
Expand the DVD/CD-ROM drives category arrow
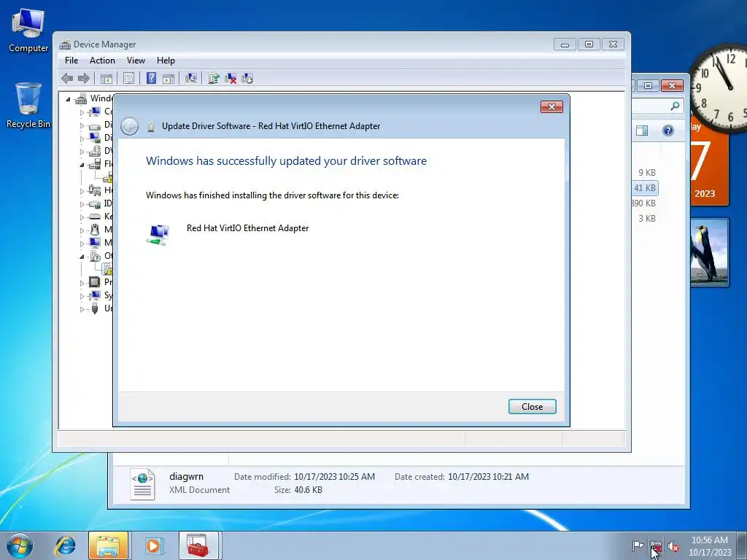coord(82,152)
